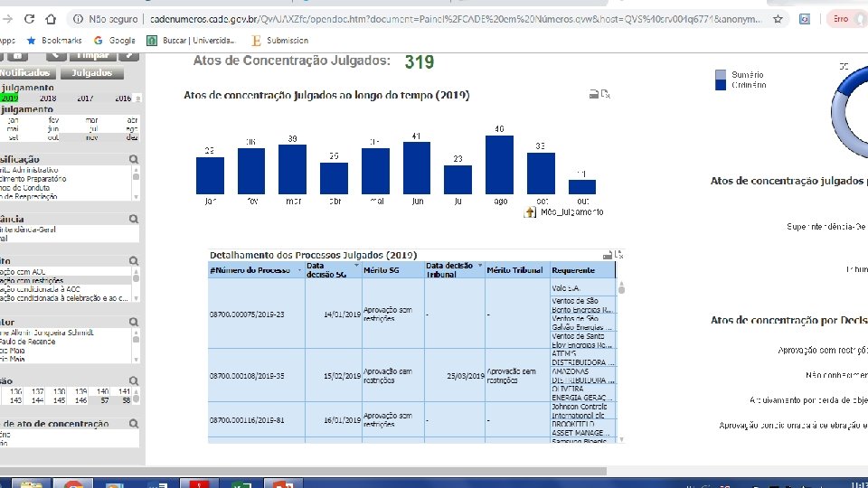Click the Ordinário legend color swatch
The height and width of the screenshot is (488, 868).
pyautogui.click(x=721, y=85)
